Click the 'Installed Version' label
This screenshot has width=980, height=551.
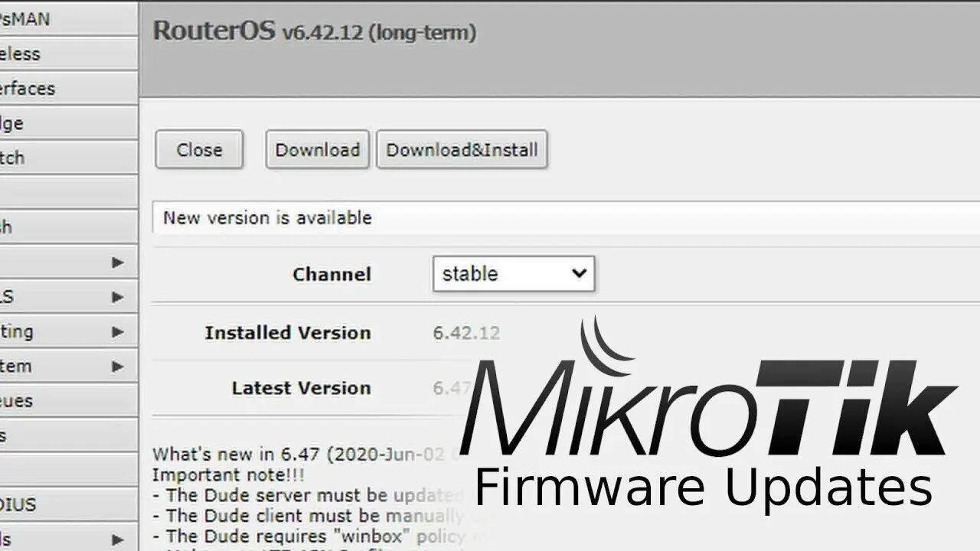(x=288, y=333)
